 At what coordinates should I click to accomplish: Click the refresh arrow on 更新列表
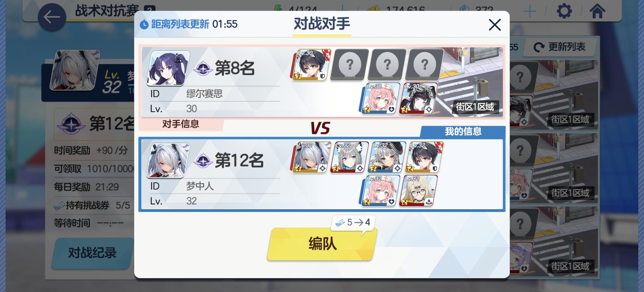(x=539, y=47)
